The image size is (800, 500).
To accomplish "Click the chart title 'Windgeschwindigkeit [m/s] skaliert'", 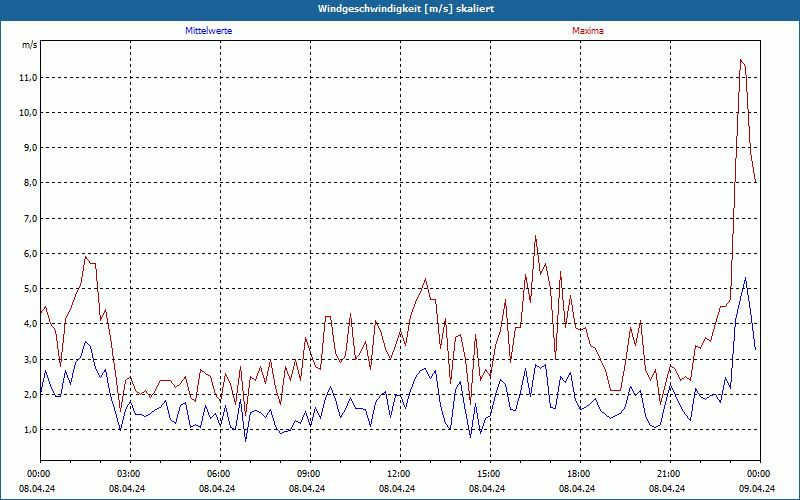I will (x=406, y=9).
